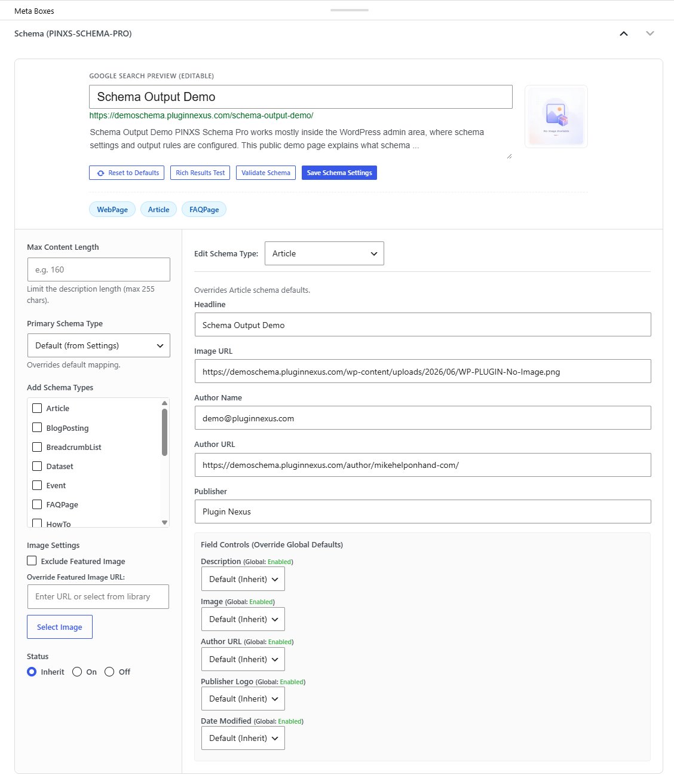Open the Publisher Logo field control dropdown
This screenshot has height=784, width=674.
click(243, 699)
